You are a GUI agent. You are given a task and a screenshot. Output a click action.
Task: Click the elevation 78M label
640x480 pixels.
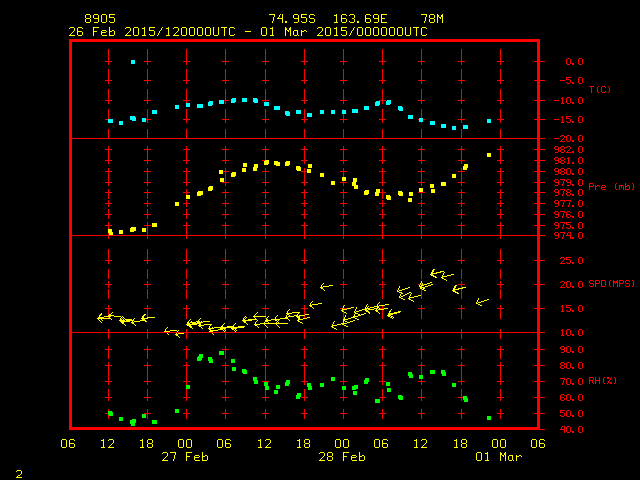pos(432,19)
